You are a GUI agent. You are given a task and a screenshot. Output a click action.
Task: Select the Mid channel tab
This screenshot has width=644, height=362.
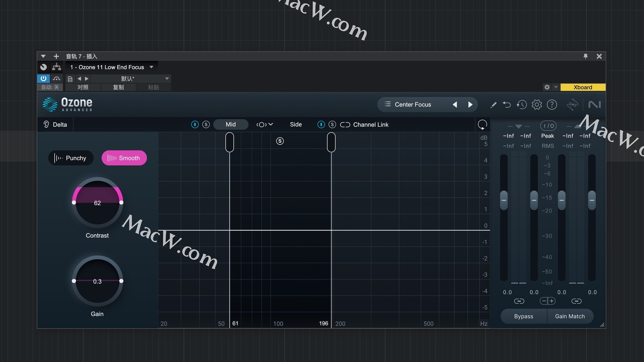(x=231, y=124)
